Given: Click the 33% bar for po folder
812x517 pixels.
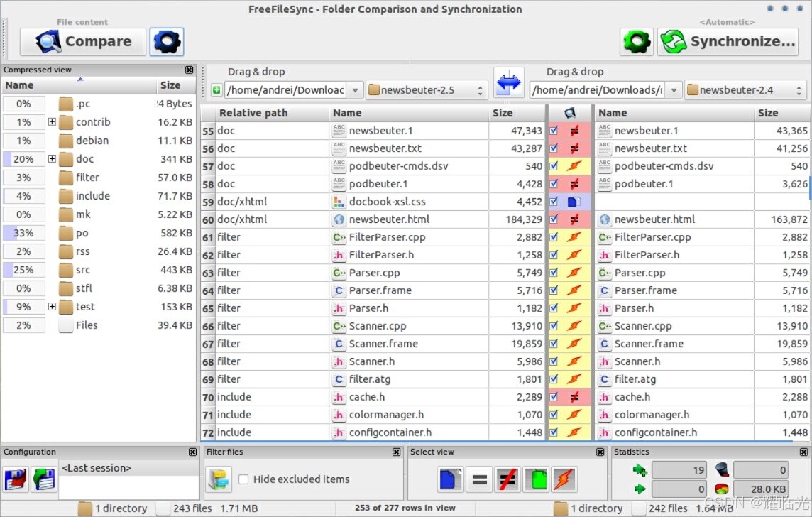Looking at the screenshot, I should point(24,233).
